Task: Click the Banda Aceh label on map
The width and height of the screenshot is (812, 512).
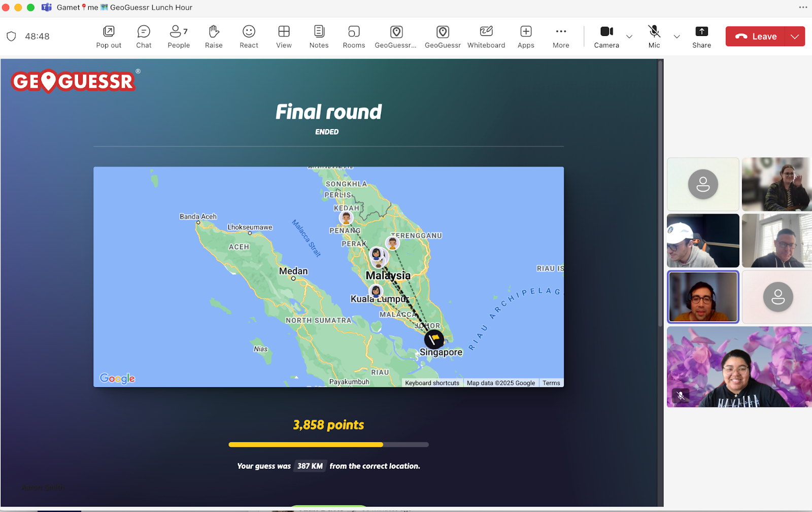Action: pos(198,217)
